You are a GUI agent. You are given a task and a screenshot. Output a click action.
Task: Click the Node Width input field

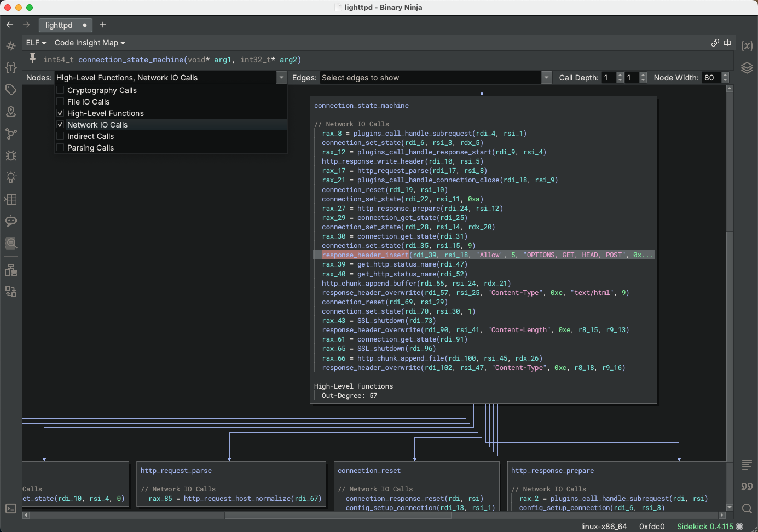[712, 78]
